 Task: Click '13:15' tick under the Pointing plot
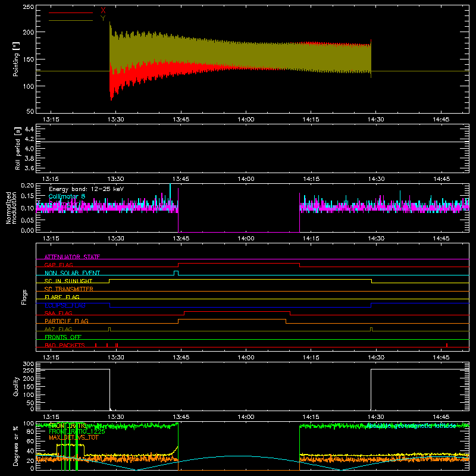51,120
